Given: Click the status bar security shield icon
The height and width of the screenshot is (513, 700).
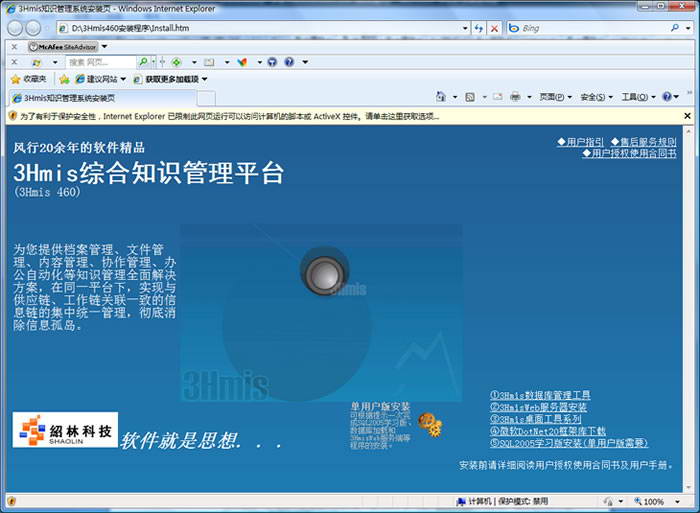Looking at the screenshot, I should tap(12, 501).
